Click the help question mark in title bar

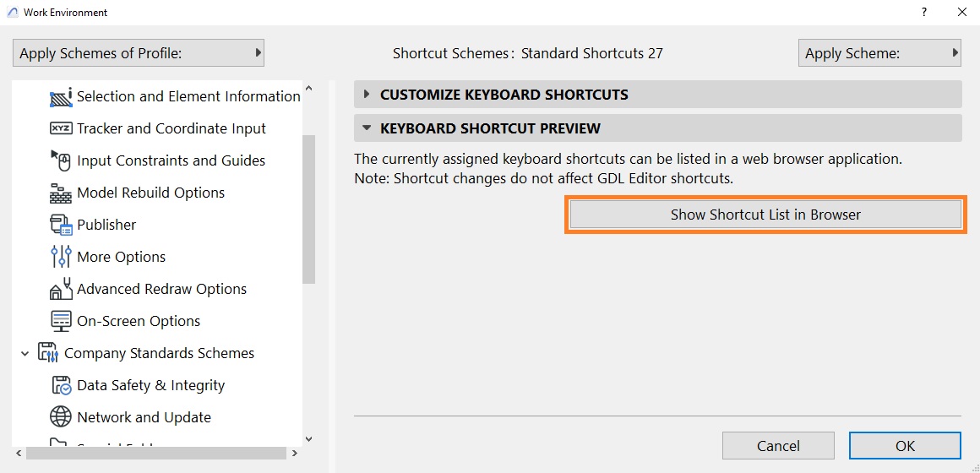[923, 12]
